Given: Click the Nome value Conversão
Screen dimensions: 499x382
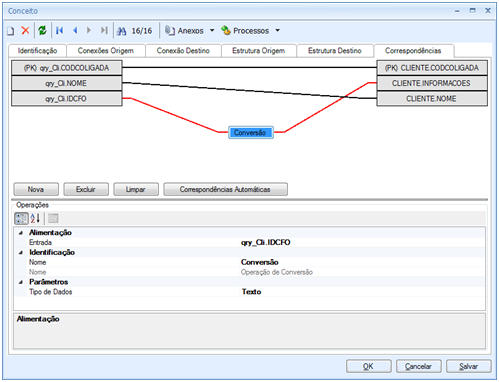Looking at the screenshot, I should [260, 262].
